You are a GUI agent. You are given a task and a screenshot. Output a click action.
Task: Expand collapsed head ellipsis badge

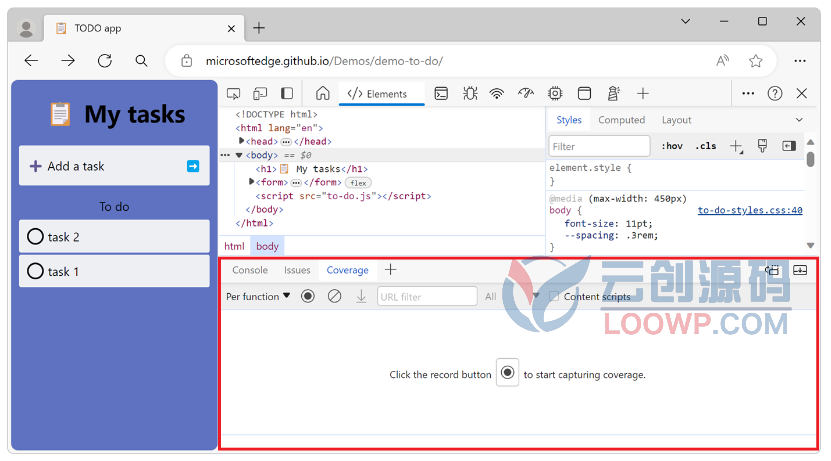pyautogui.click(x=286, y=141)
